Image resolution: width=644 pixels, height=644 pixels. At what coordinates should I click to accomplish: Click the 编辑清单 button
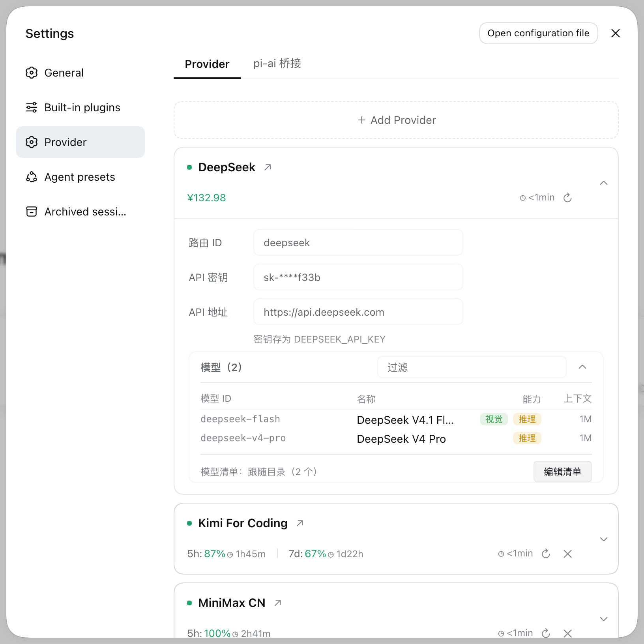click(562, 472)
